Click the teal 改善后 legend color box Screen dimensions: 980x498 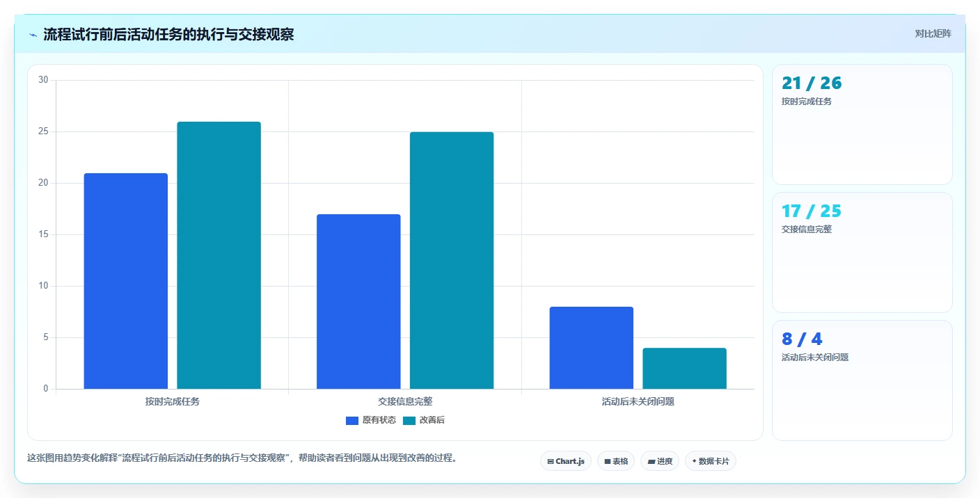(x=409, y=420)
